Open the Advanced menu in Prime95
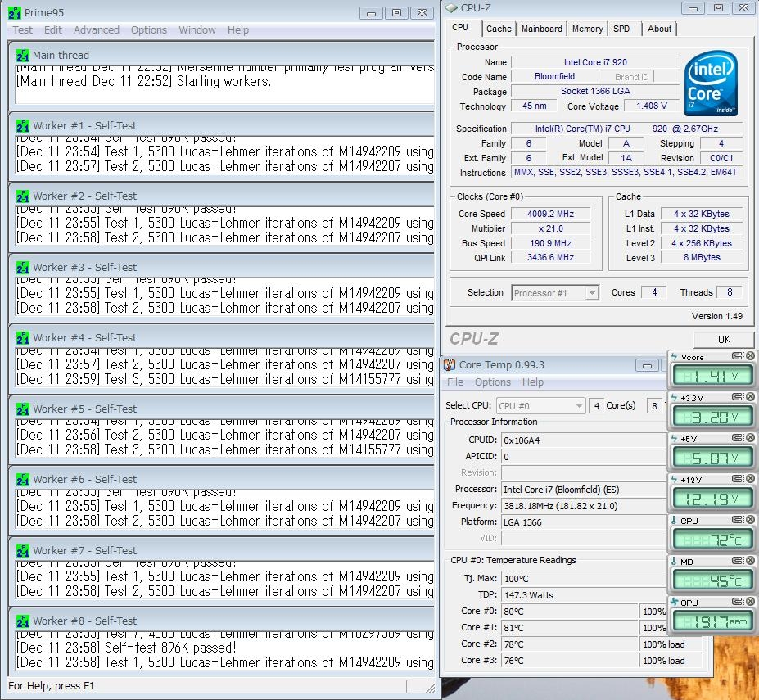Screen dimensions: 759x700 [96, 30]
